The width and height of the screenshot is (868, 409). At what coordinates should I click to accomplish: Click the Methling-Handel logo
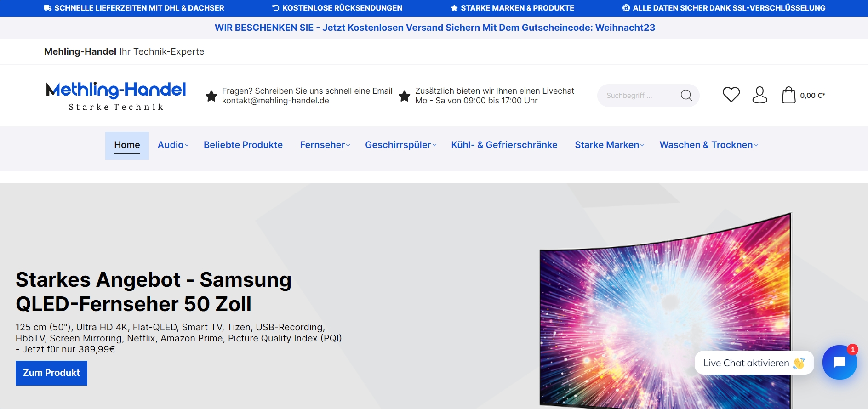[x=116, y=96]
